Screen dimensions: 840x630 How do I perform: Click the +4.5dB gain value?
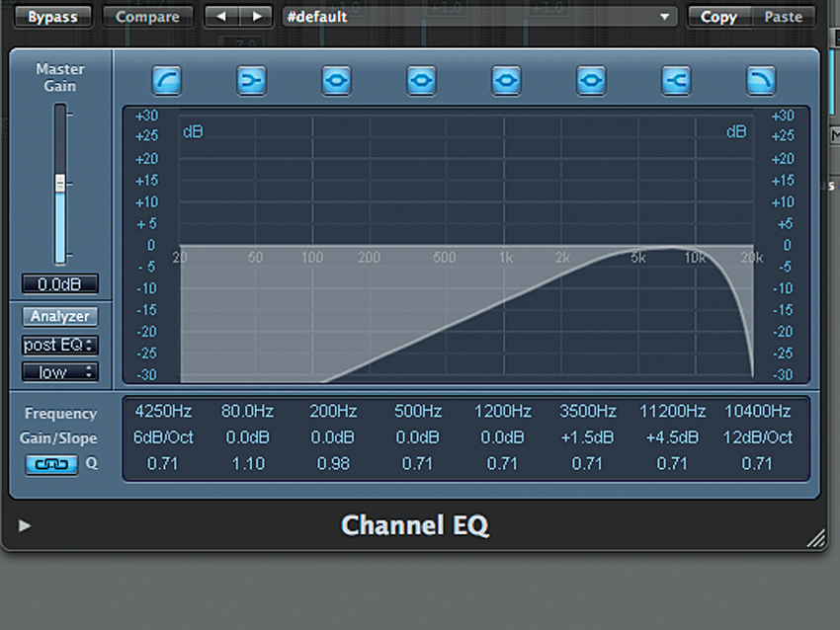(672, 437)
